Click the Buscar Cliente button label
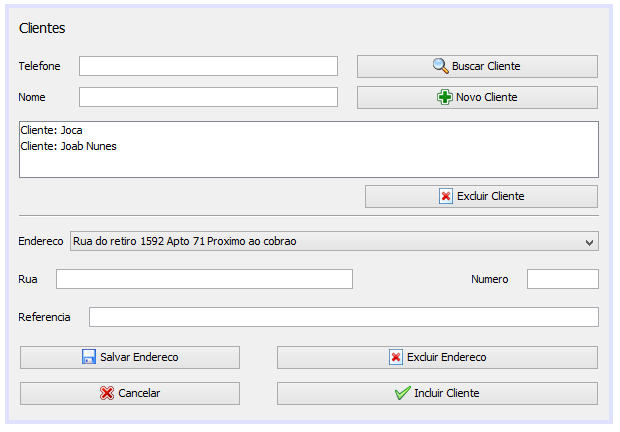Image resolution: width=620 pixels, height=432 pixels. click(486, 66)
